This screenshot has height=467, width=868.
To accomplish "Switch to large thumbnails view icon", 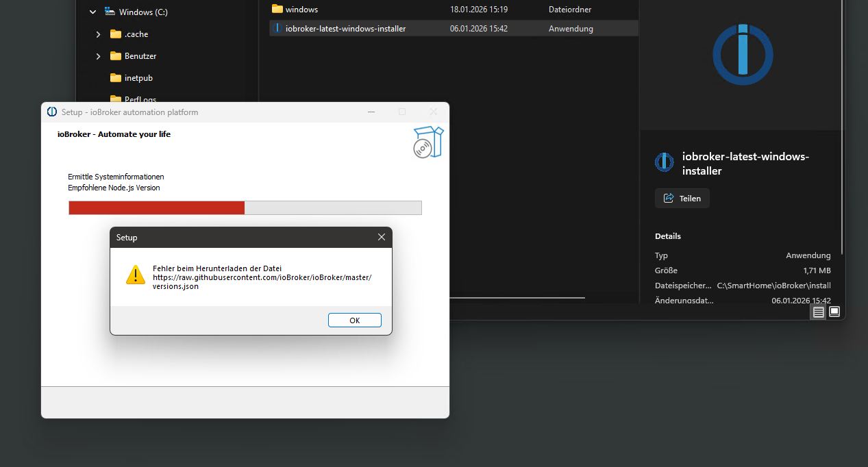I will [834, 312].
